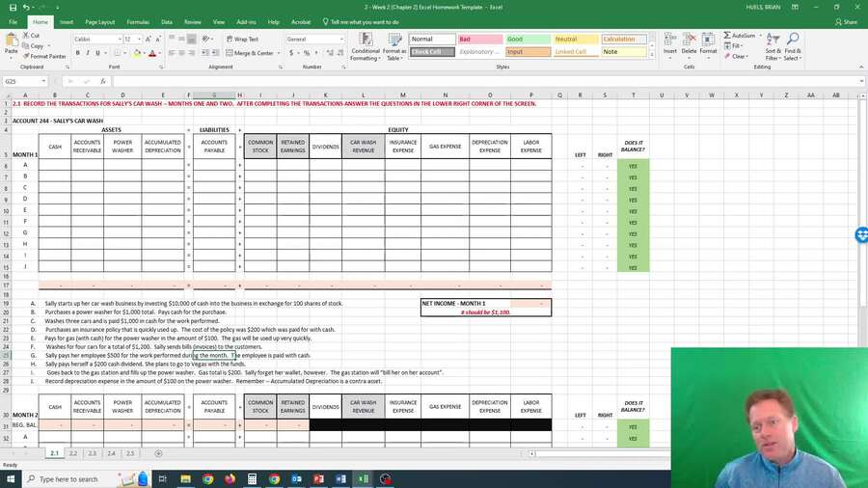Click the yellow Fill Color button

pyautogui.click(x=137, y=53)
